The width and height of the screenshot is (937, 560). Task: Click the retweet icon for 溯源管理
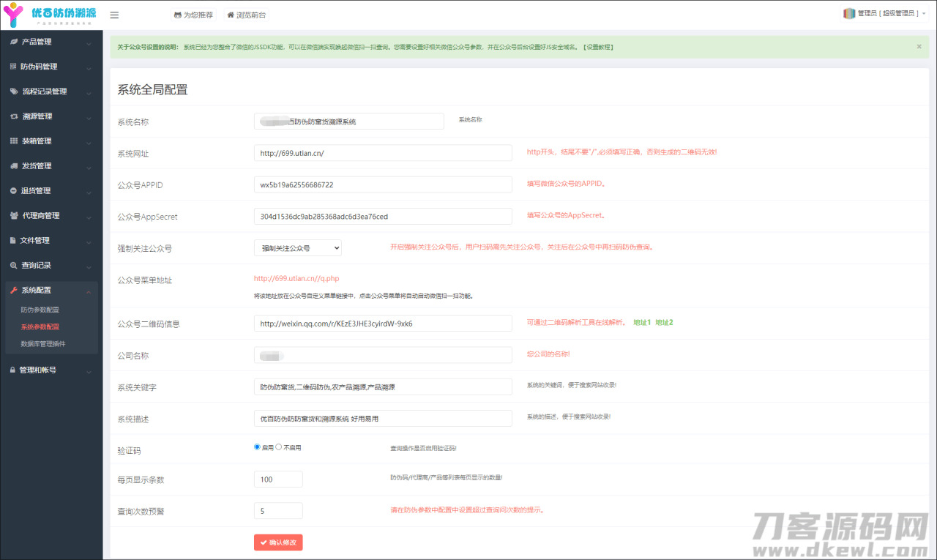click(15, 116)
